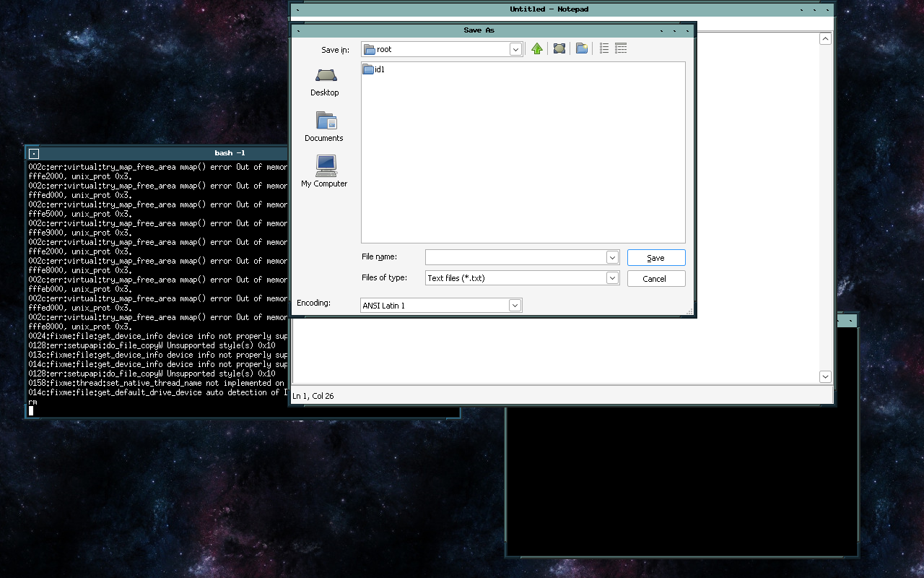The height and width of the screenshot is (578, 924).
Task: Open the Save in dropdown
Action: pyautogui.click(x=515, y=48)
